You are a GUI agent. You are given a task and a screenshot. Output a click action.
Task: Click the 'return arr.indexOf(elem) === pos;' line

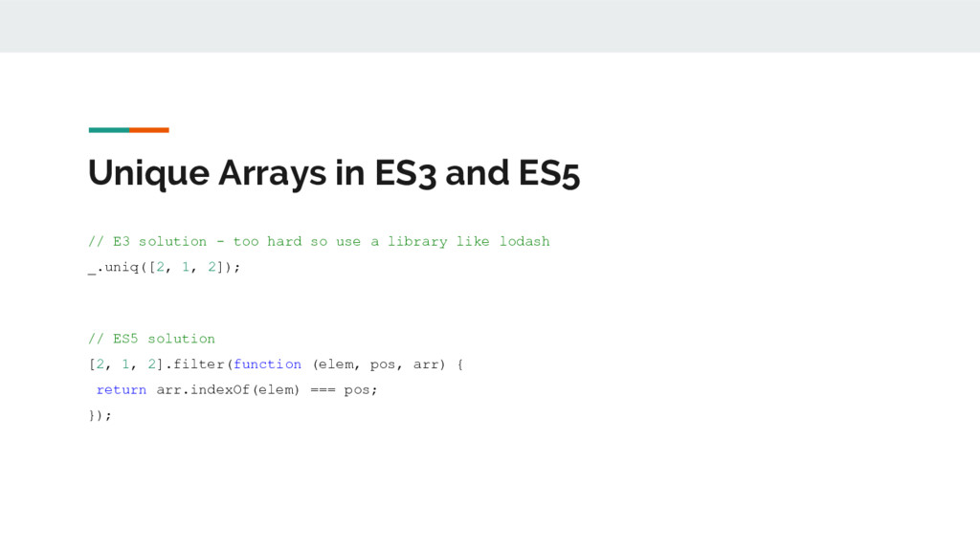(x=237, y=390)
